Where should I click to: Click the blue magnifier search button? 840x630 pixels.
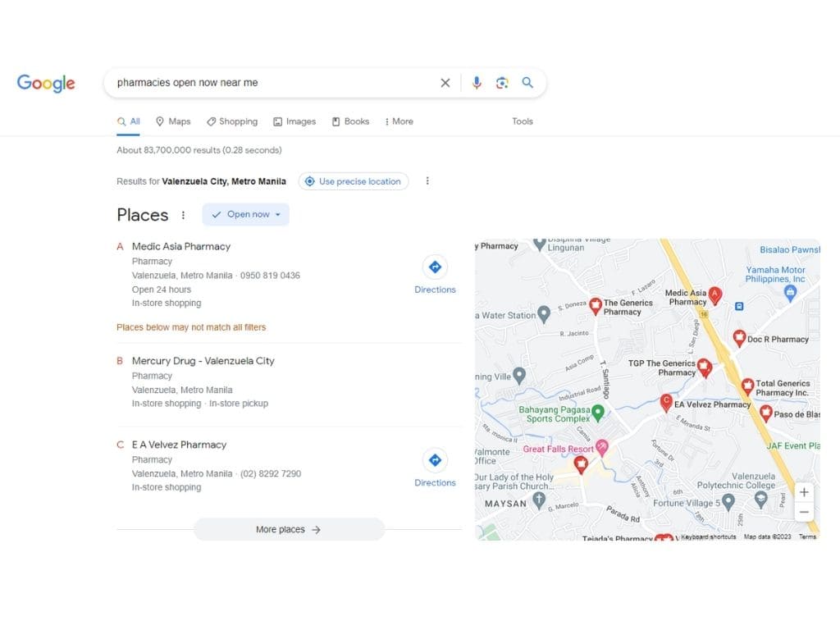pyautogui.click(x=527, y=83)
